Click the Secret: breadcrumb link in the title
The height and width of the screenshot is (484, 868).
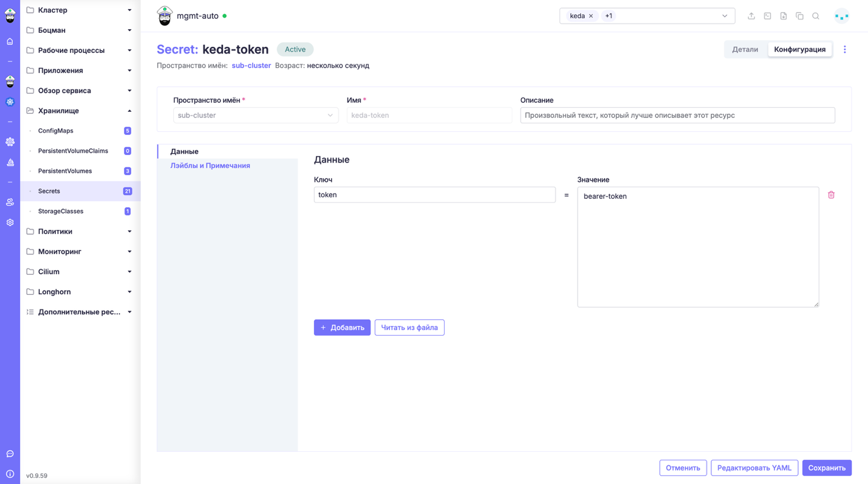coord(177,49)
